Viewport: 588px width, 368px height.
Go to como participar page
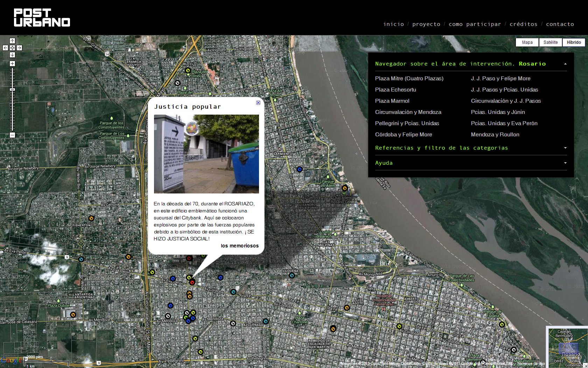click(475, 24)
